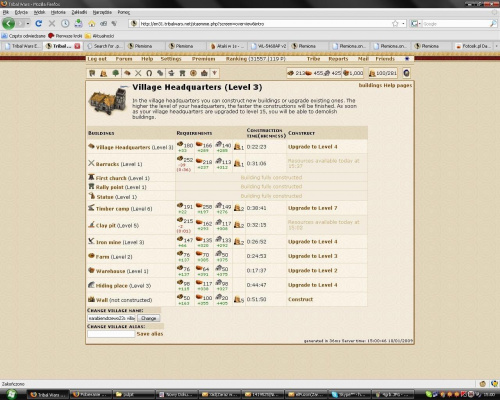Open the 'Często odwiedzane' bookmark
The height and width of the screenshot is (400, 500).
[x=24, y=36]
